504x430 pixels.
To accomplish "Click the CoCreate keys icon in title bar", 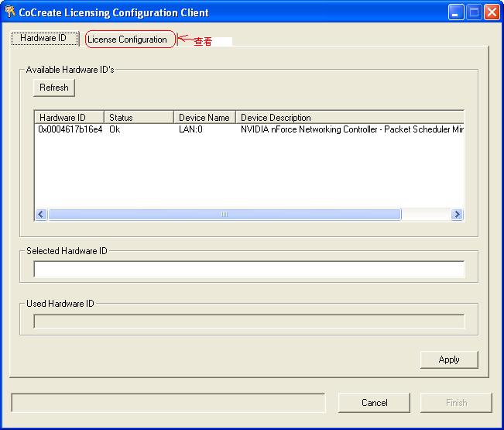I will (x=10, y=12).
